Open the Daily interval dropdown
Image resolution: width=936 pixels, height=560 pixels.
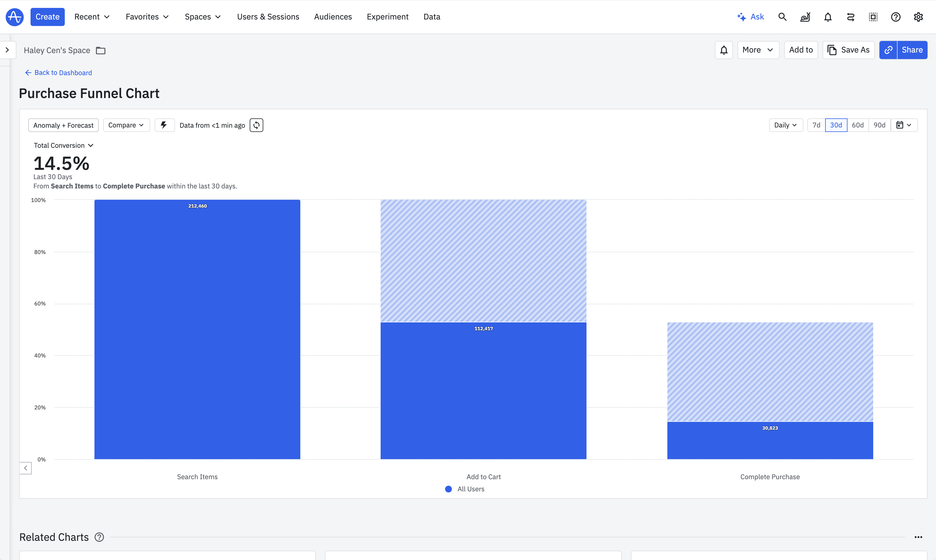coord(785,125)
